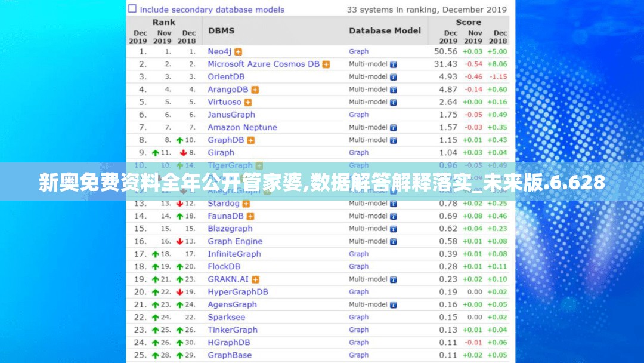The width and height of the screenshot is (644, 363).
Task: Open the FaunaDB link
Action: coord(226,216)
